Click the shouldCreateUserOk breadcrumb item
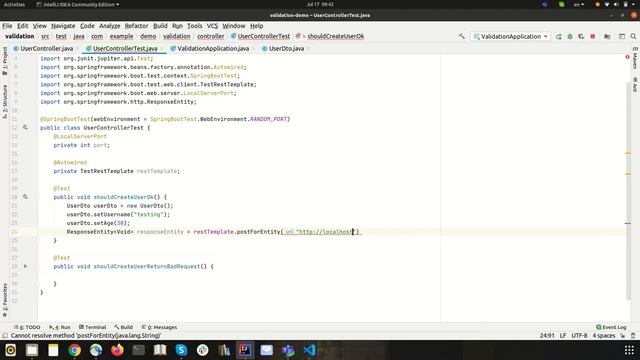This screenshot has width=640, height=360. [x=336, y=36]
